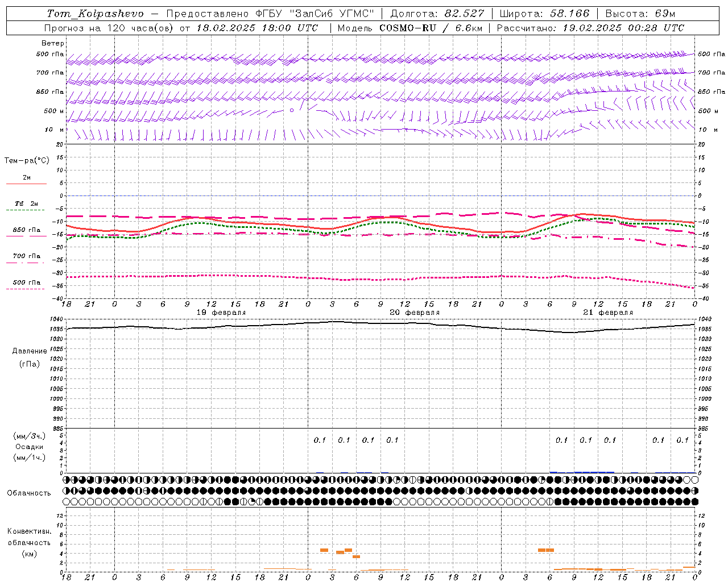This screenshot has width=728, height=582.
Task: Click the Тем-ра(°C) temperature axis title
Action: (27, 161)
